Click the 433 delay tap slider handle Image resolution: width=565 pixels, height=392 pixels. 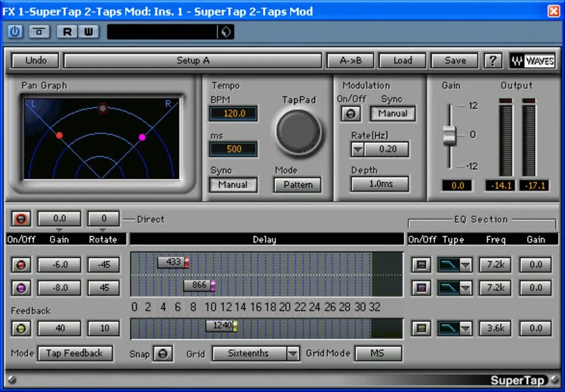(x=173, y=262)
